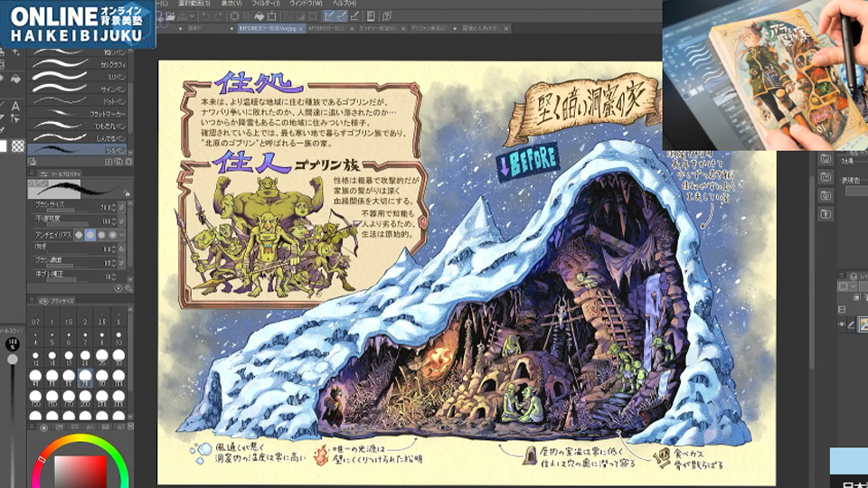Choose brush size preset 30
The image size is (868, 488).
(x=118, y=358)
